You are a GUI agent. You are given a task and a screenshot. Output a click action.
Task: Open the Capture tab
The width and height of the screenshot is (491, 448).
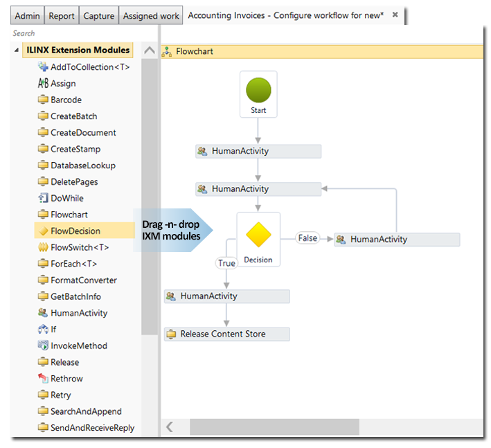tap(98, 16)
